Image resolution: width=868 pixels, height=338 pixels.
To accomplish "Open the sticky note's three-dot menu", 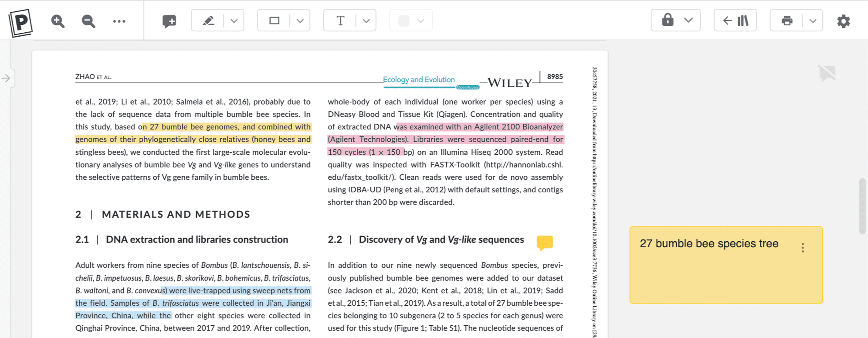I will pyautogui.click(x=803, y=248).
